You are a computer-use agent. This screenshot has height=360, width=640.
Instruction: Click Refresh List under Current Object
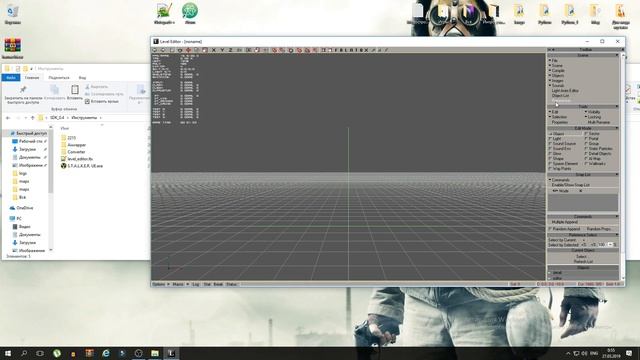click(583, 262)
